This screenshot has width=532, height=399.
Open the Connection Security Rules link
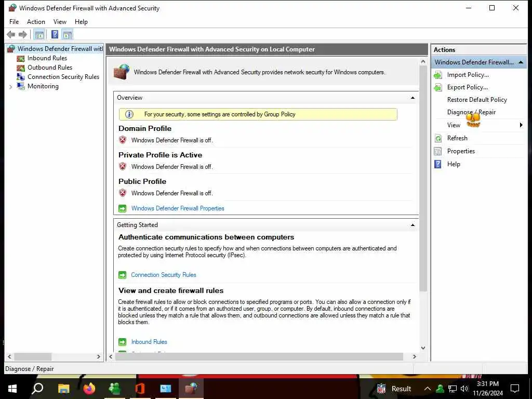click(164, 275)
